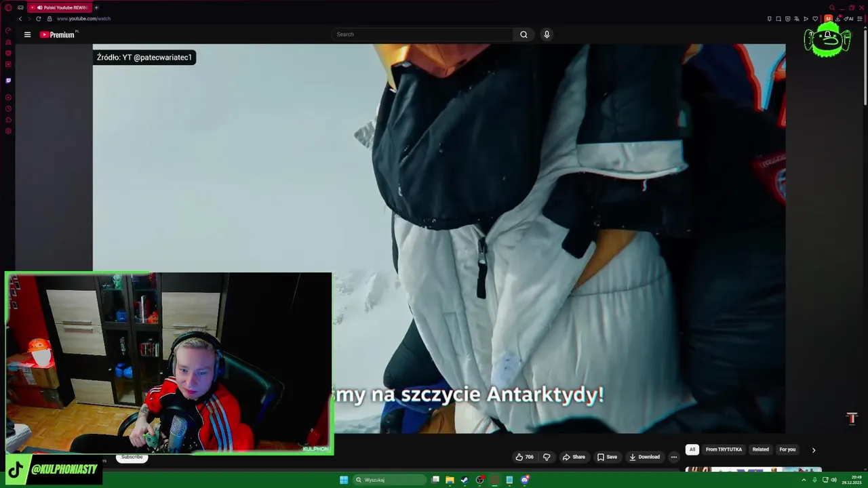Click the recommended video thumbnail below chips
Image resolution: width=868 pixels, height=488 pixels.
(753, 469)
